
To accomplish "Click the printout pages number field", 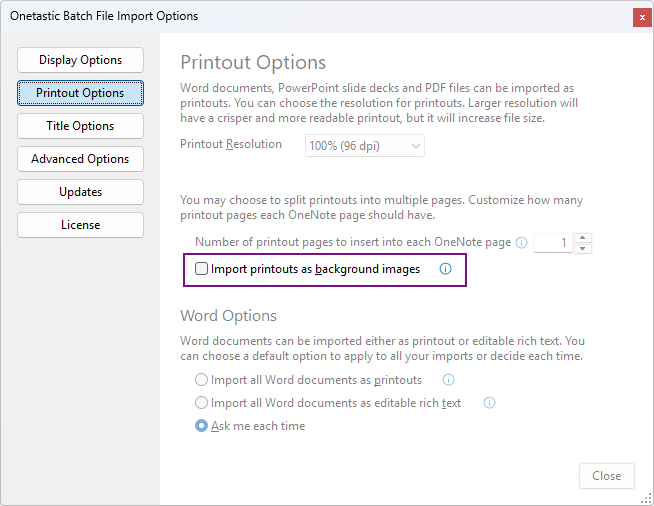I will coord(553,242).
